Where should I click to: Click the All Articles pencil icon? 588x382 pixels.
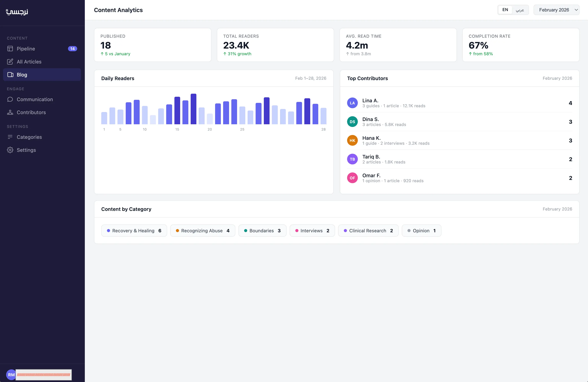coord(10,62)
